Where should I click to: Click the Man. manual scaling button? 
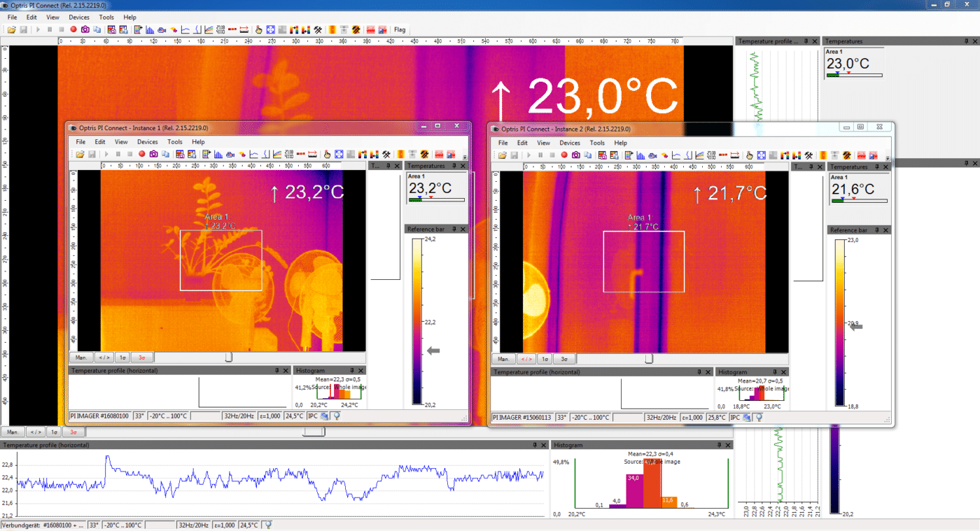12,432
